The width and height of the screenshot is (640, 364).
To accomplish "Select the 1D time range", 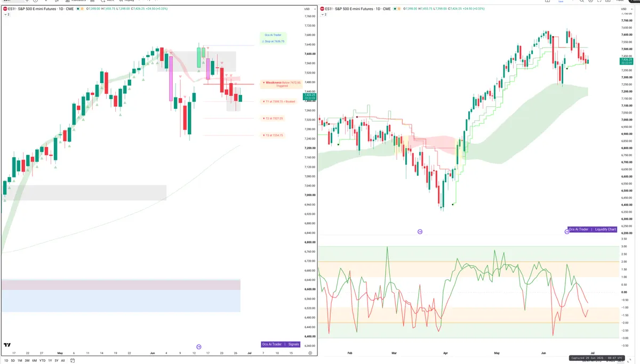I will pos(5,360).
